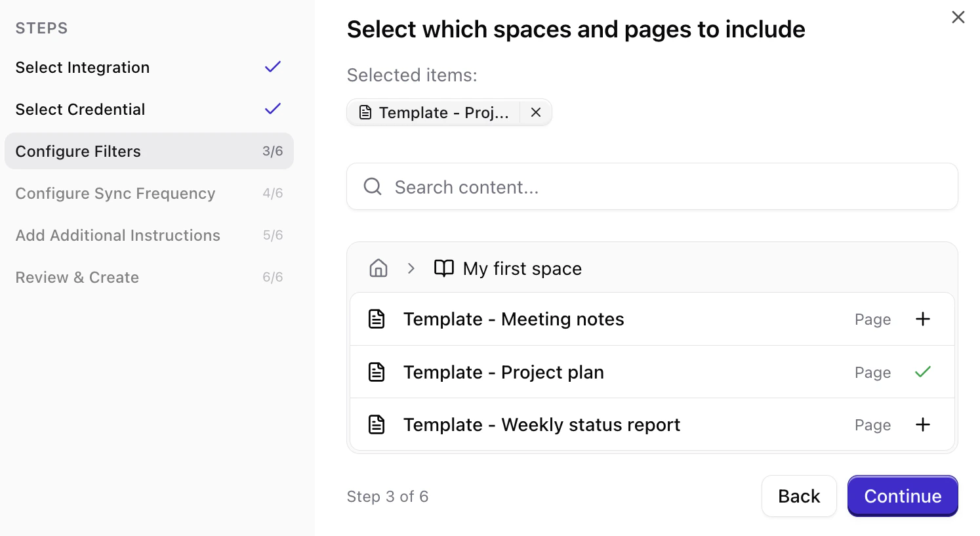Add Template - Weekly status report with its plus icon
This screenshot has height=536, width=980.
coord(922,424)
